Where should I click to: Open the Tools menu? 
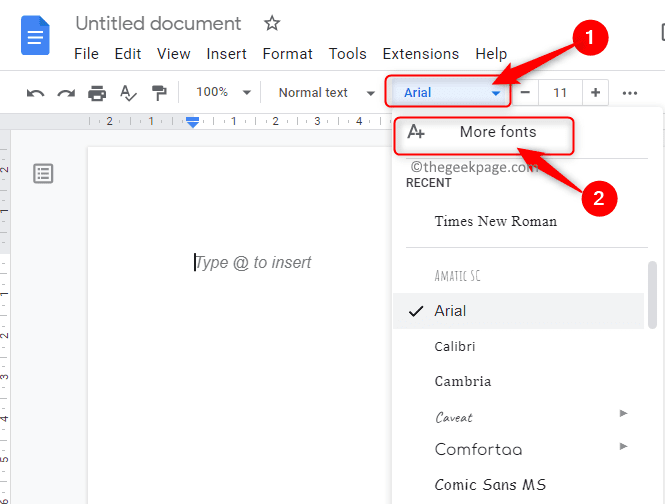[x=347, y=54]
